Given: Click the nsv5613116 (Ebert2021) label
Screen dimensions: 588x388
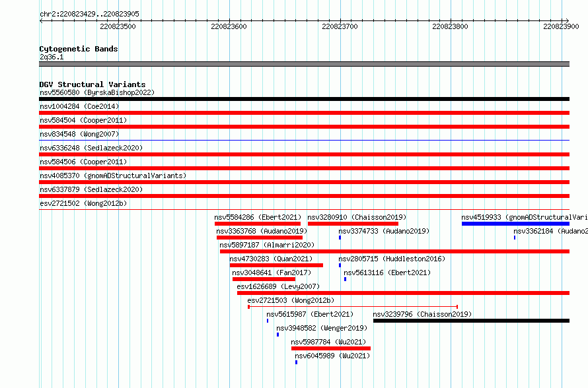Looking at the screenshot, I should coord(387,273).
